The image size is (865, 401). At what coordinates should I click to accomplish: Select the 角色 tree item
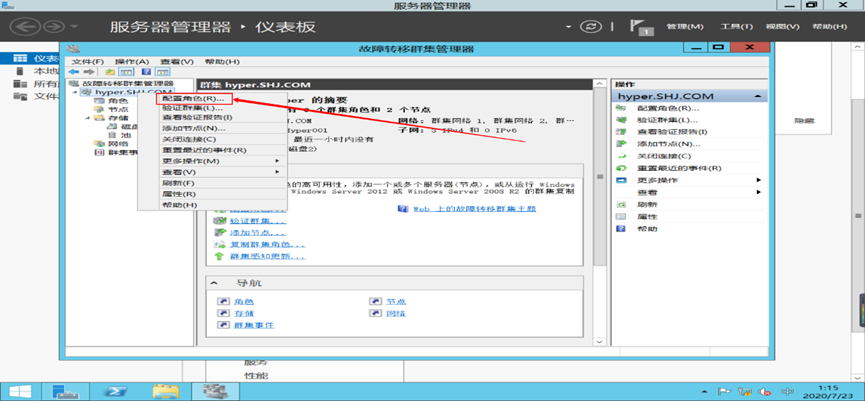click(x=118, y=101)
